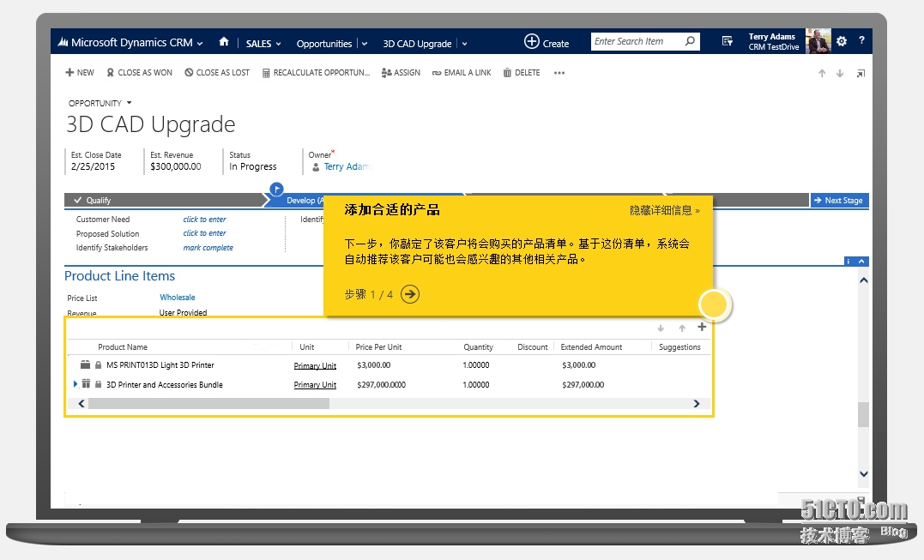Click lock icon for MS PRINT013D row
The width and height of the screenshot is (924, 560).
pos(99,365)
